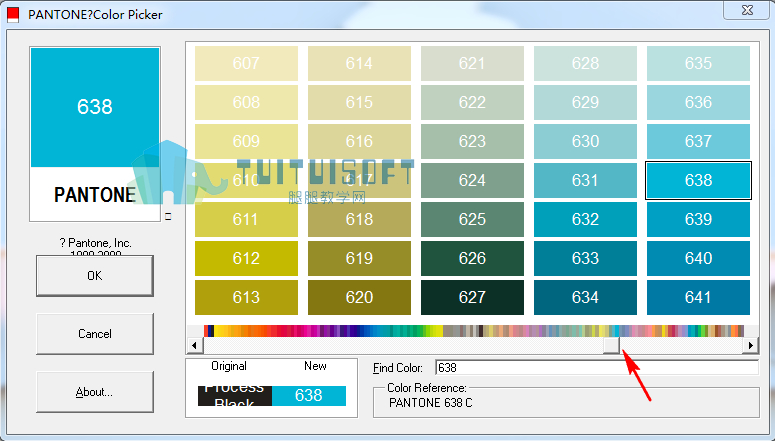This screenshot has height=441, width=775.
Task: Click the rainbow color spectrum strip
Action: point(474,331)
